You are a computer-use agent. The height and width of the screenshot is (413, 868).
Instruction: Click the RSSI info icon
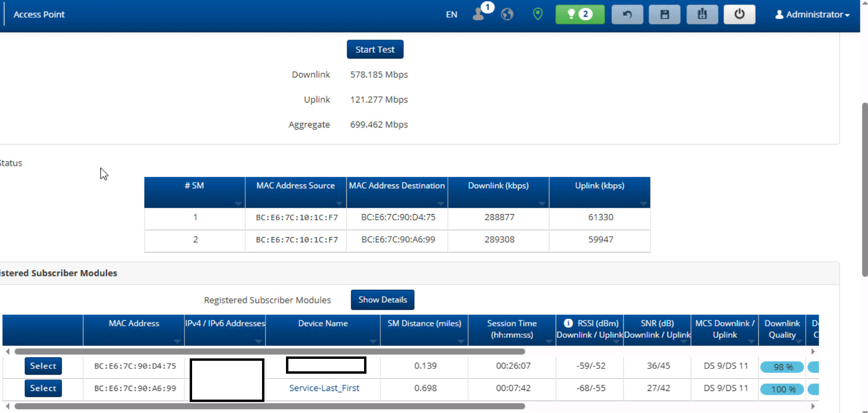[568, 323]
